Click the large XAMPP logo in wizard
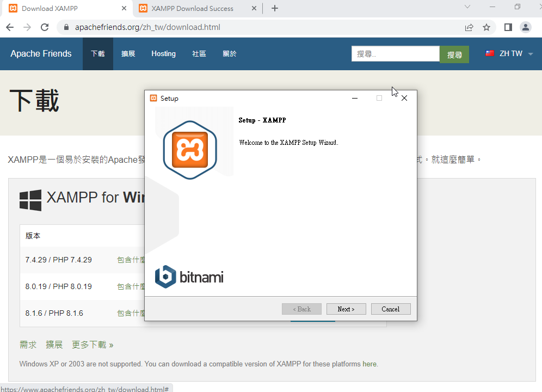Image resolution: width=542 pixels, height=392 pixels. click(x=190, y=150)
